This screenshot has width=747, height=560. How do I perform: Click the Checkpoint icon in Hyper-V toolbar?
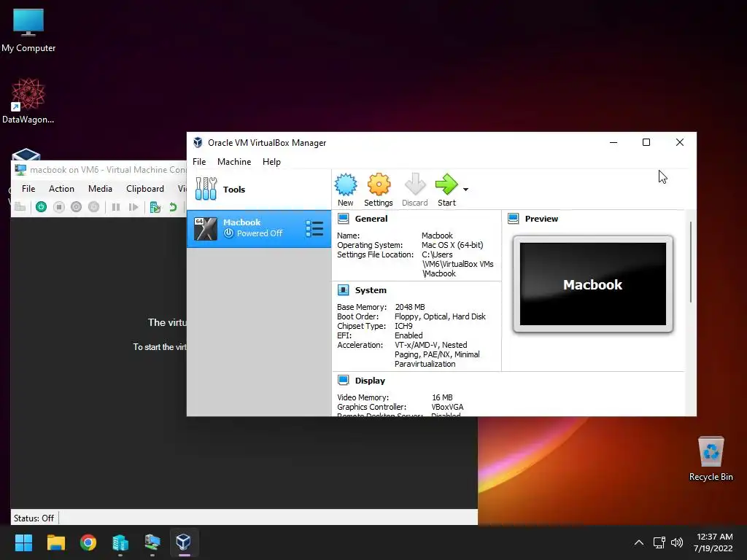click(x=155, y=207)
